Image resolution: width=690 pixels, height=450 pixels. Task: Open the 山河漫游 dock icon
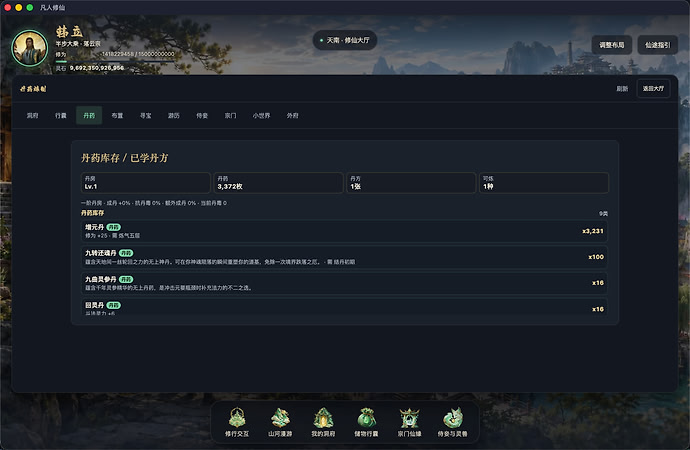pos(280,422)
